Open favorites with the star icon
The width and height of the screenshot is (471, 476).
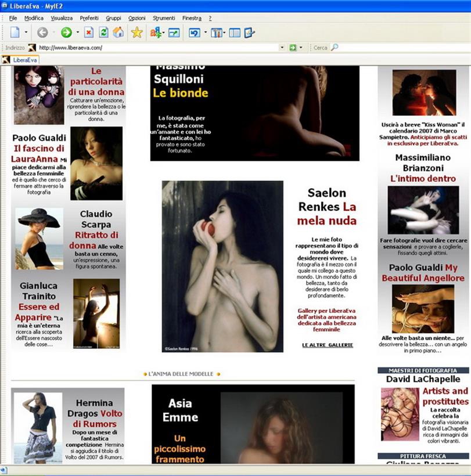[x=136, y=33]
